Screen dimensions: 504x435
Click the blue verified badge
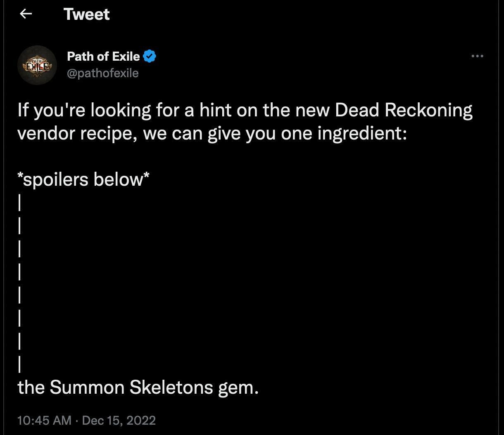tap(149, 56)
